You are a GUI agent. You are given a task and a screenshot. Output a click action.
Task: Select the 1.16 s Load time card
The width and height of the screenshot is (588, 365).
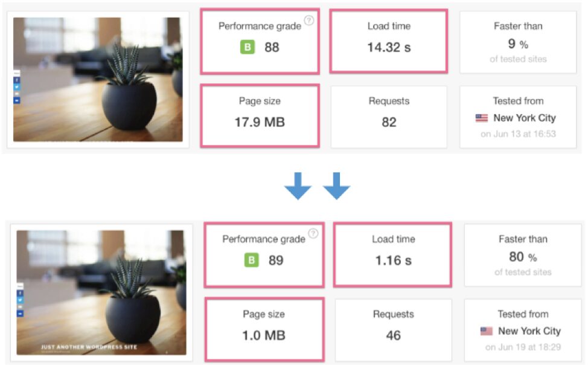coord(392,254)
